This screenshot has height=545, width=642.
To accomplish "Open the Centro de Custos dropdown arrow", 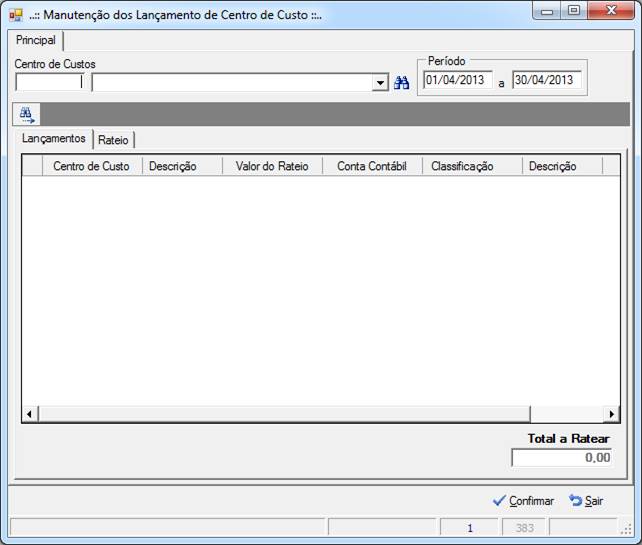I will (380, 83).
